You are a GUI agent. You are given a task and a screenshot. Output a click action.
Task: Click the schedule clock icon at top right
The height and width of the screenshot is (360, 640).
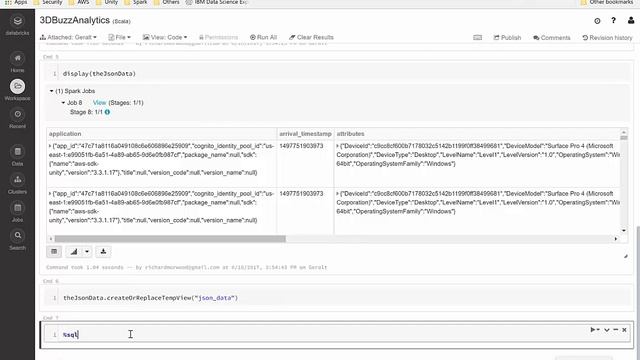pos(597,21)
